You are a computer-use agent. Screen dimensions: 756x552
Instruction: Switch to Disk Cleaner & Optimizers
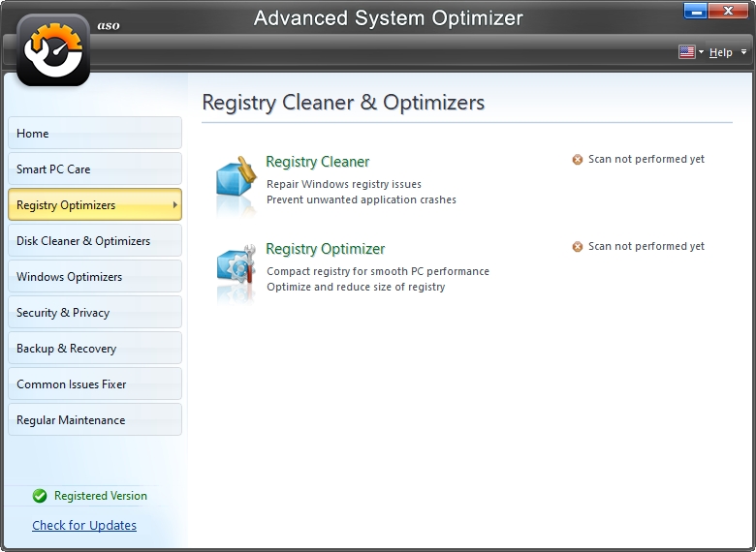tap(95, 240)
